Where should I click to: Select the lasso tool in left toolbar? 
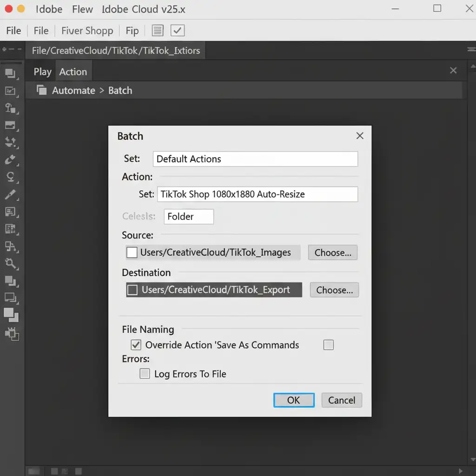(x=10, y=177)
